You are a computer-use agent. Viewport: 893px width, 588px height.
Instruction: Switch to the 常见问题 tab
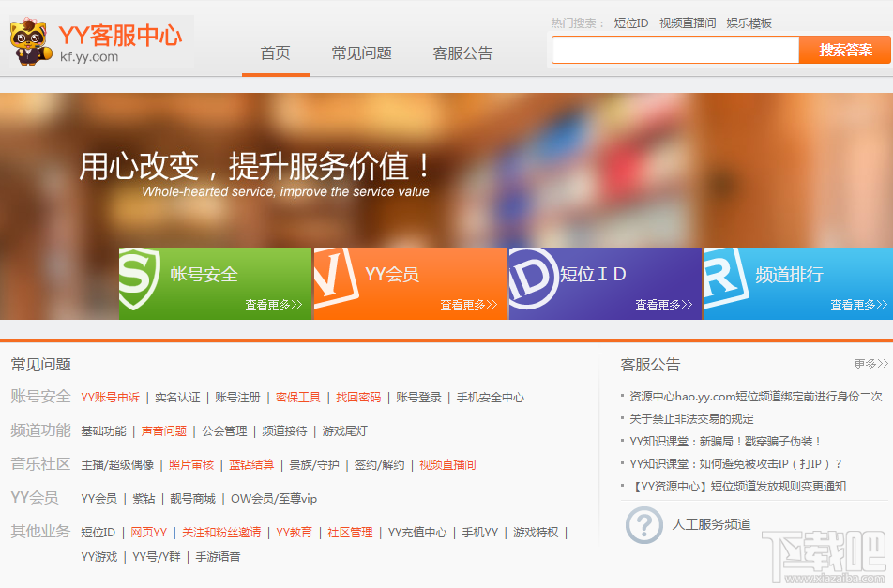[362, 53]
